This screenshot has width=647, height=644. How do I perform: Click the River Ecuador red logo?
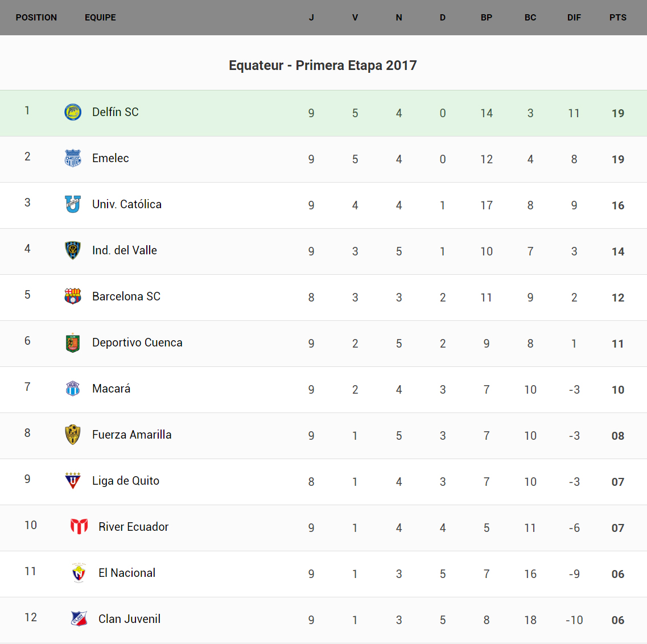[x=79, y=527]
